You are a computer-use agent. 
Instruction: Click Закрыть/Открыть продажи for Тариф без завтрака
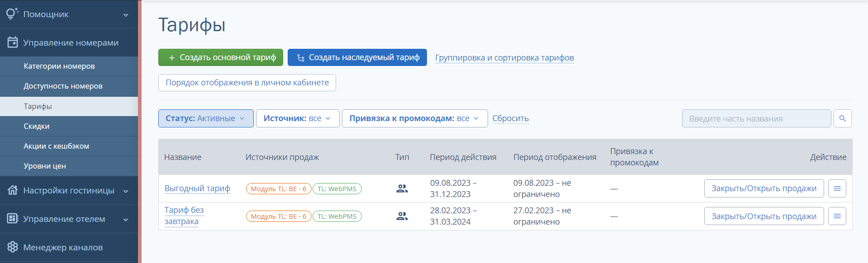coord(764,216)
